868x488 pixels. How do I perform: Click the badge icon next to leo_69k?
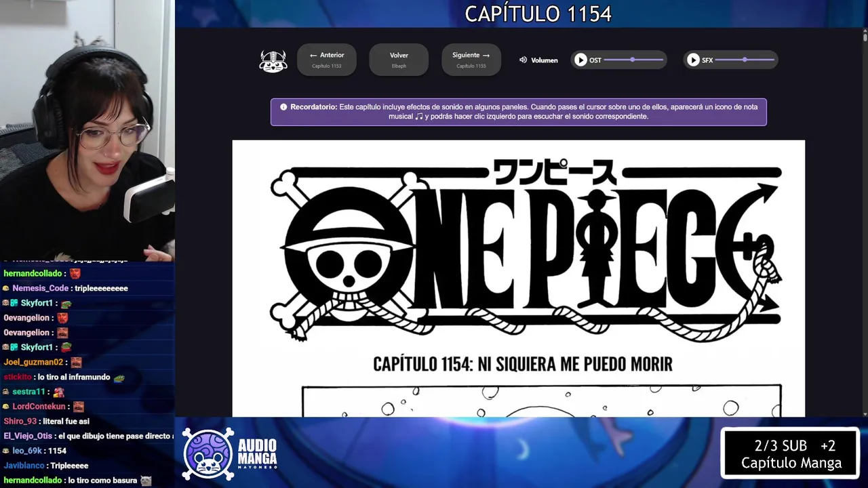[6, 451]
